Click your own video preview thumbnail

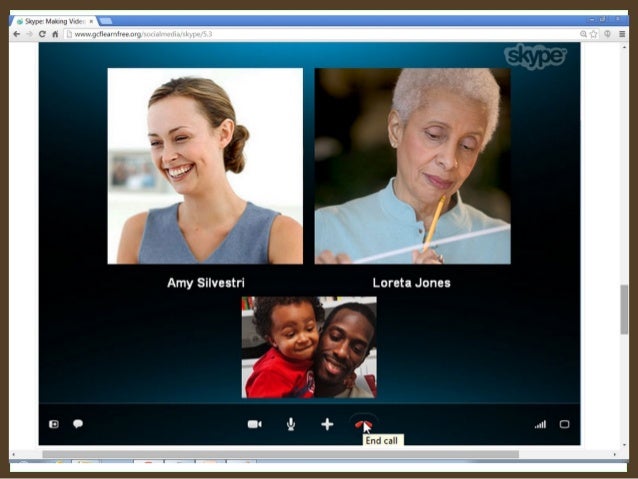pyautogui.click(x=309, y=347)
